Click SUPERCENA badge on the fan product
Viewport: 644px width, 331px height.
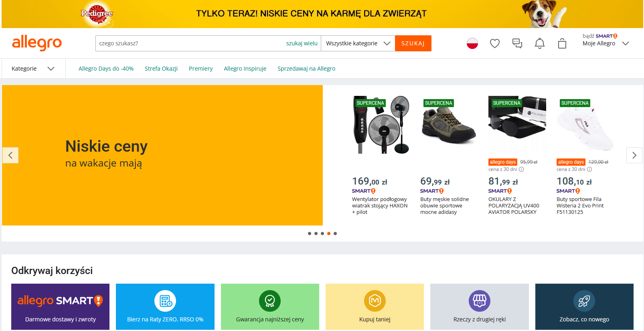tap(371, 103)
